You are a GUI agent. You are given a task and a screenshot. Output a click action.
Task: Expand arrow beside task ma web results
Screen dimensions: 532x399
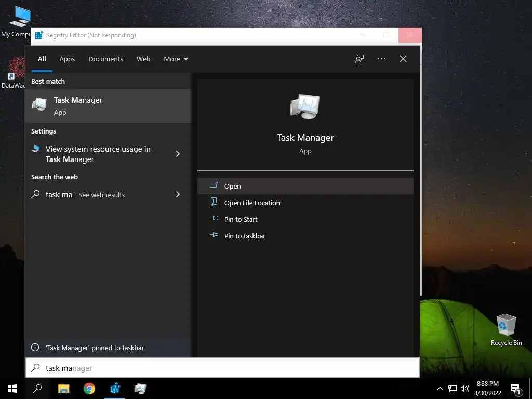pyautogui.click(x=178, y=194)
